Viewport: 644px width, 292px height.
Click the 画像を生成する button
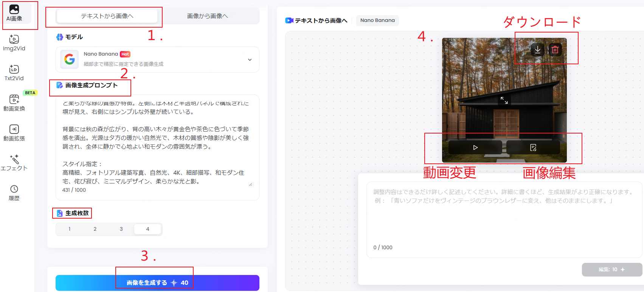pyautogui.click(x=157, y=283)
